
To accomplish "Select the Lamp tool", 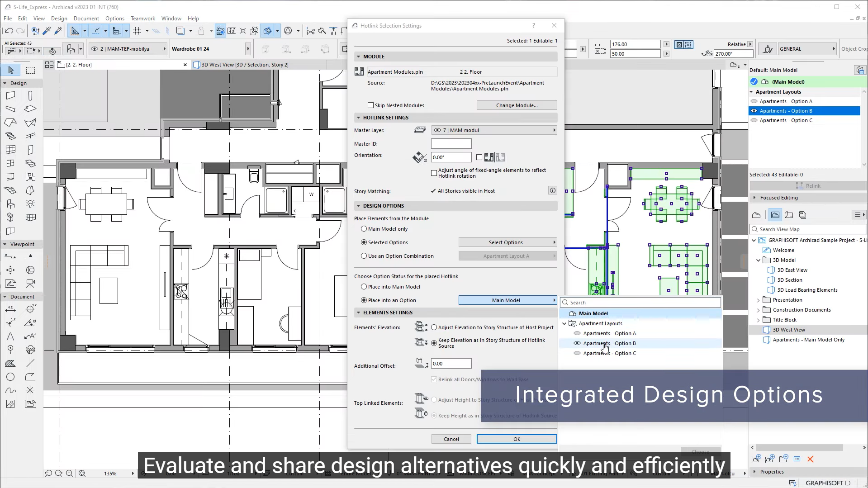I will pos(31,204).
